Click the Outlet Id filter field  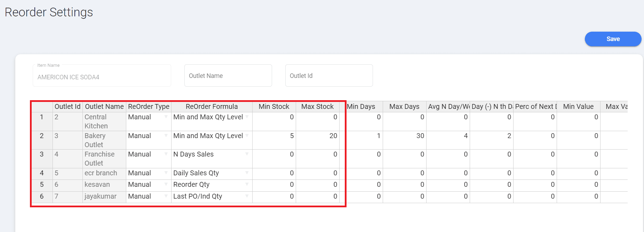(x=329, y=75)
